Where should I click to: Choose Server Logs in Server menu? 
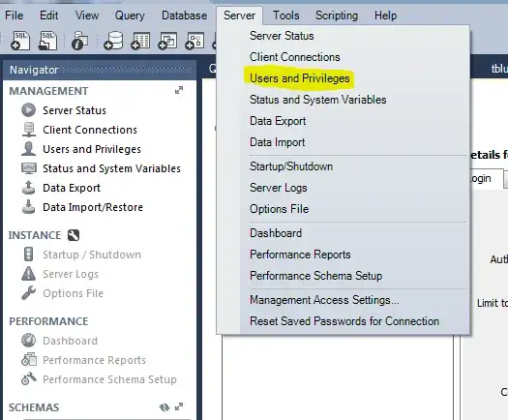[x=279, y=188]
